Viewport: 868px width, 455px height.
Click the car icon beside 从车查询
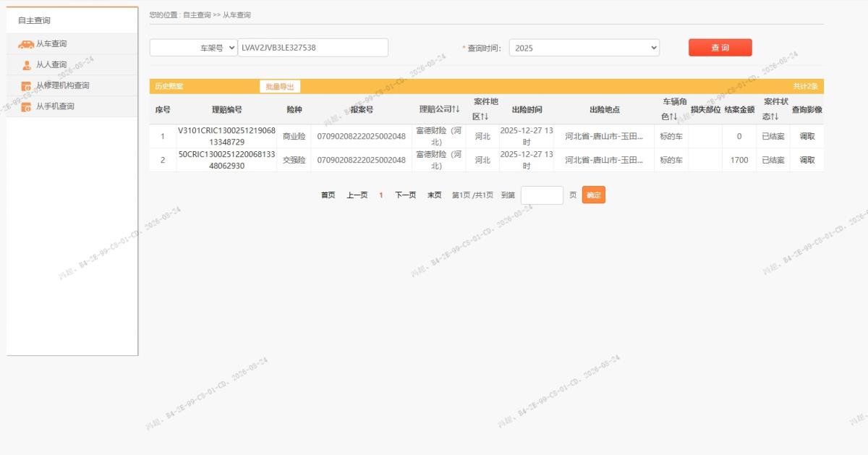pos(26,44)
